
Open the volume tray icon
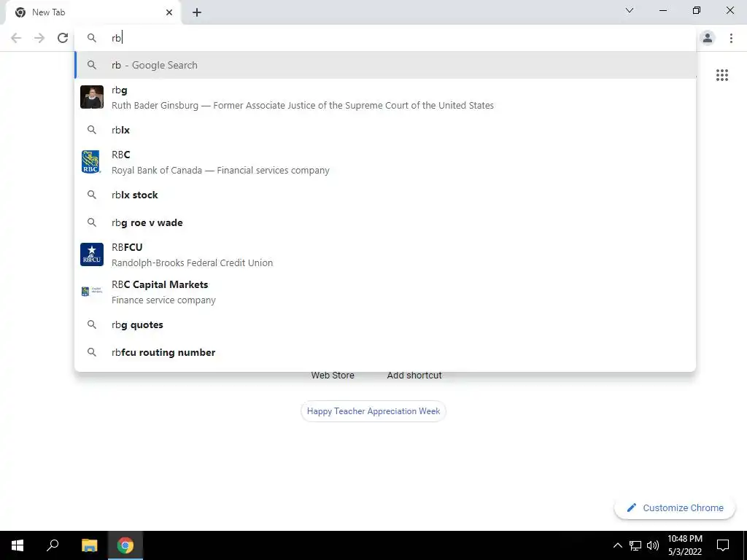click(x=653, y=545)
